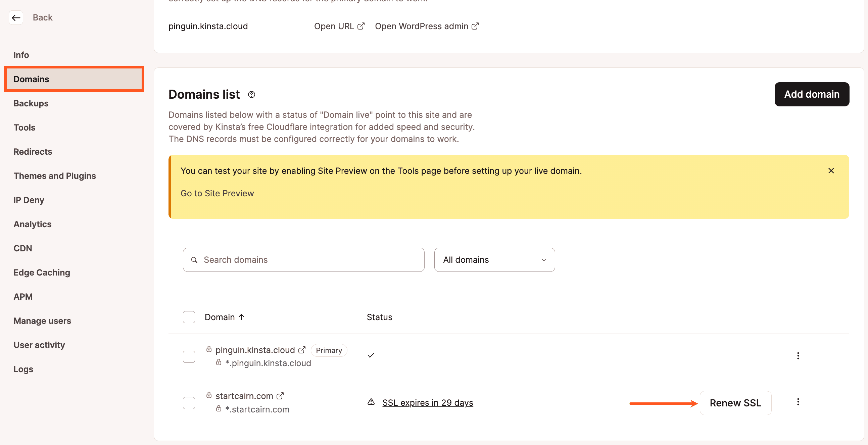
Task: Click the Add domain button
Action: [811, 94]
